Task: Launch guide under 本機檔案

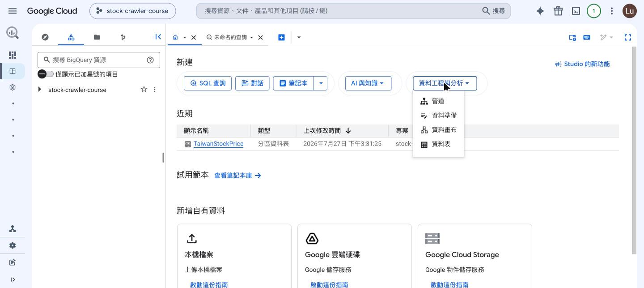Action: (x=209, y=284)
